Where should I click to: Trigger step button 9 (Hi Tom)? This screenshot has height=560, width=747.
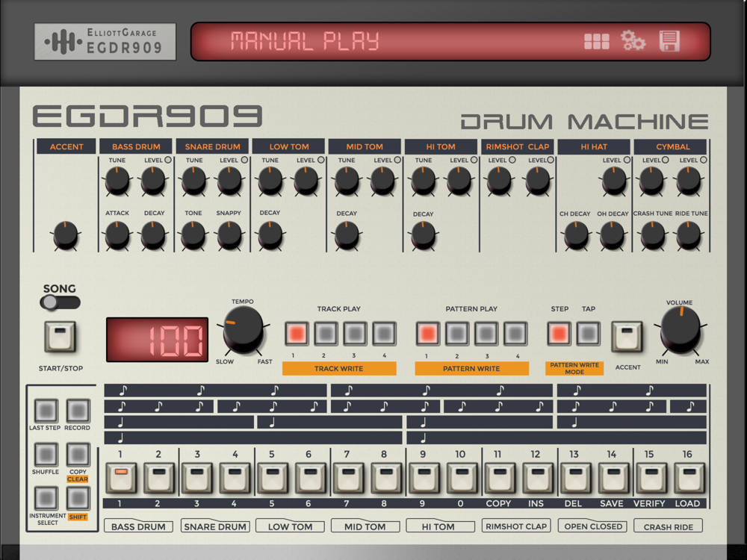click(x=424, y=478)
